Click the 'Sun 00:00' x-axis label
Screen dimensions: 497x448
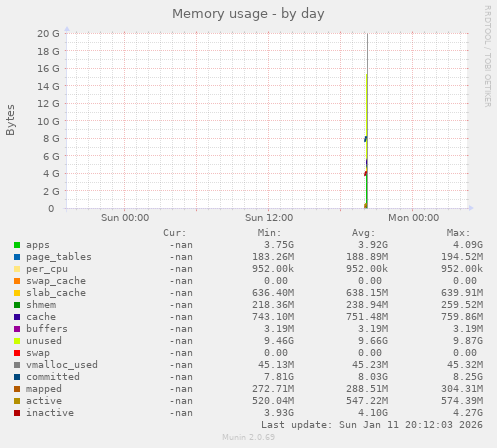click(x=125, y=218)
